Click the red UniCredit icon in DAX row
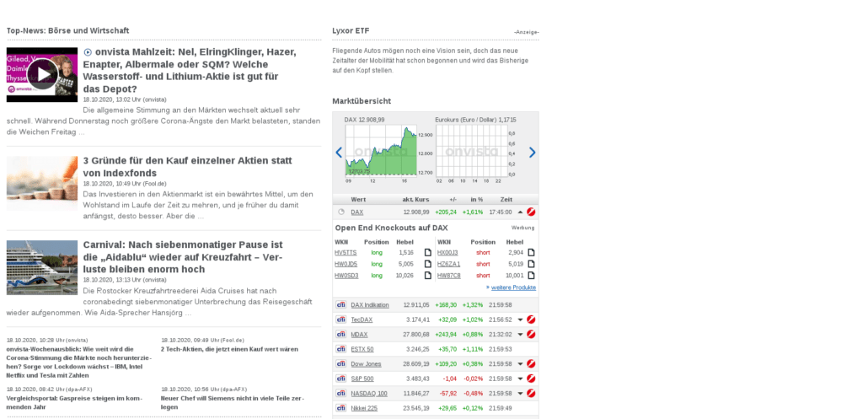 click(x=531, y=212)
